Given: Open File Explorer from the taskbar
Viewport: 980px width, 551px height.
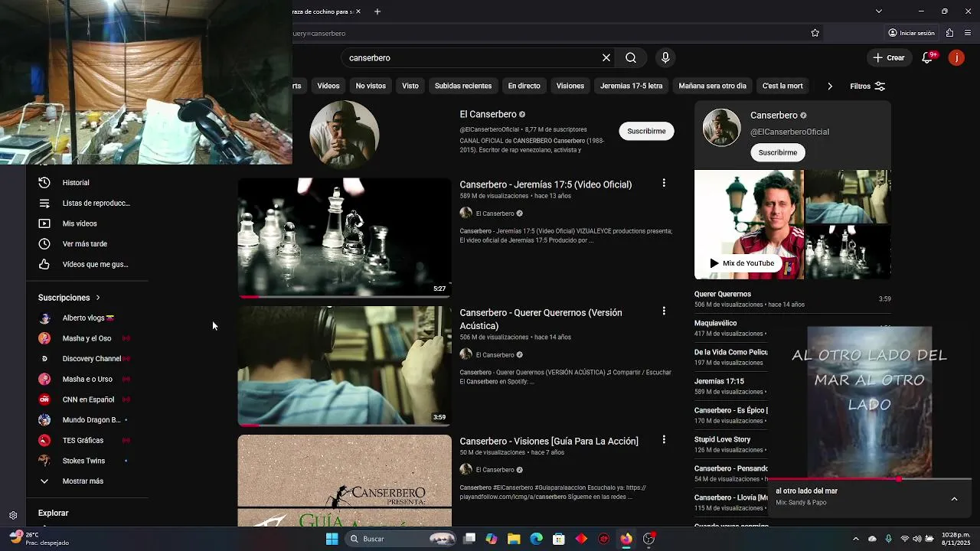Looking at the screenshot, I should pos(514,539).
